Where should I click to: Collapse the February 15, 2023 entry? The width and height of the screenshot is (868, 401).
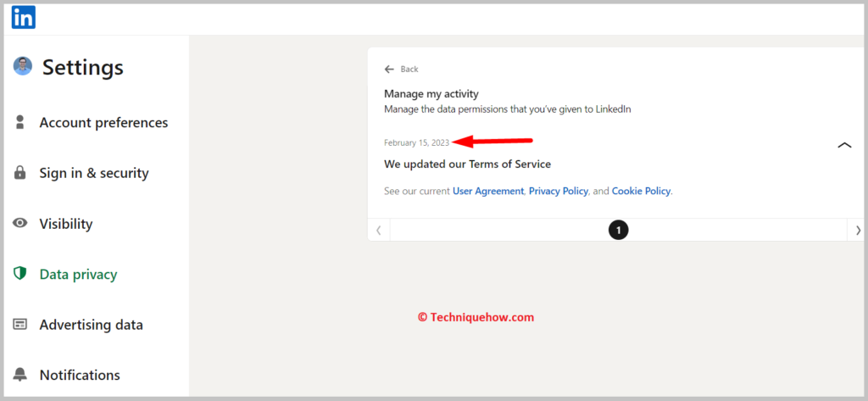coord(844,145)
